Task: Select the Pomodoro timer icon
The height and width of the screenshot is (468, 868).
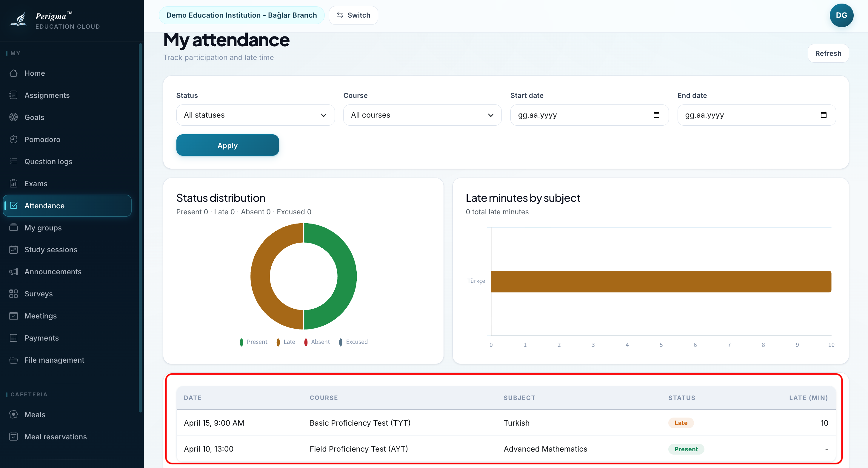Action: (x=13, y=139)
